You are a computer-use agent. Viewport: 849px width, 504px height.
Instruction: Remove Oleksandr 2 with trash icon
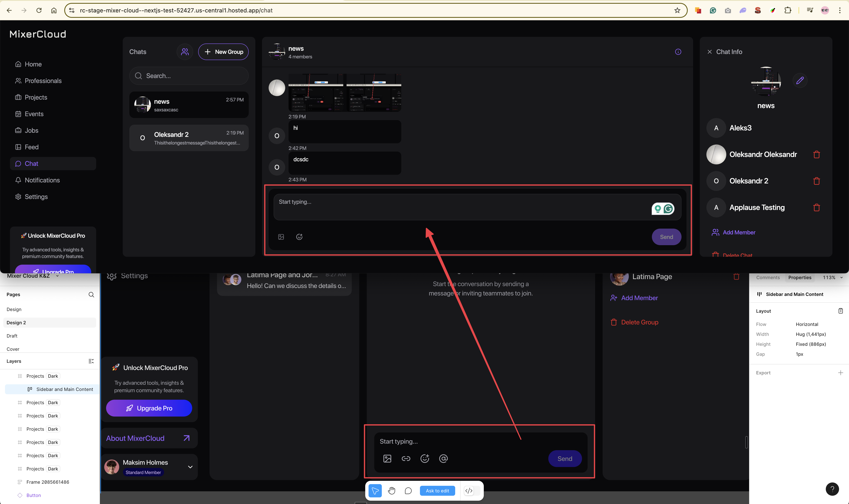coord(816,181)
